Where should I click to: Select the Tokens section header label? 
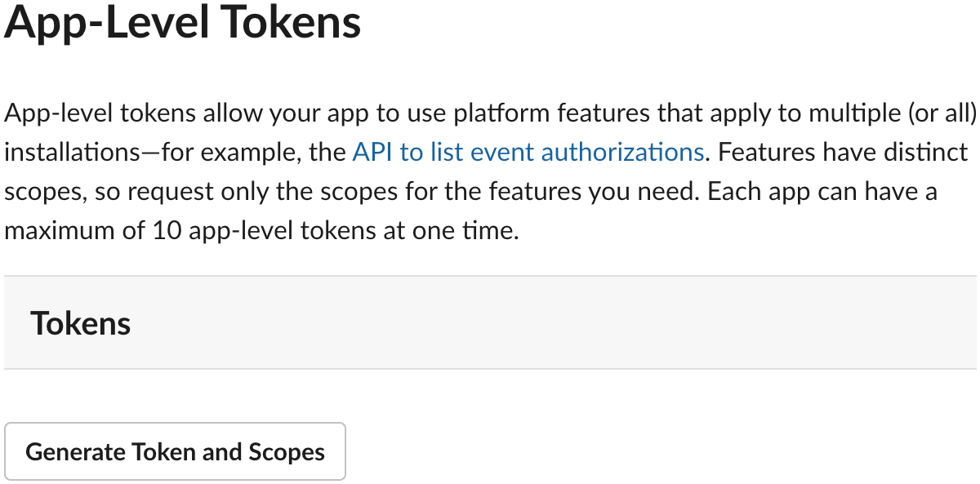click(x=81, y=323)
